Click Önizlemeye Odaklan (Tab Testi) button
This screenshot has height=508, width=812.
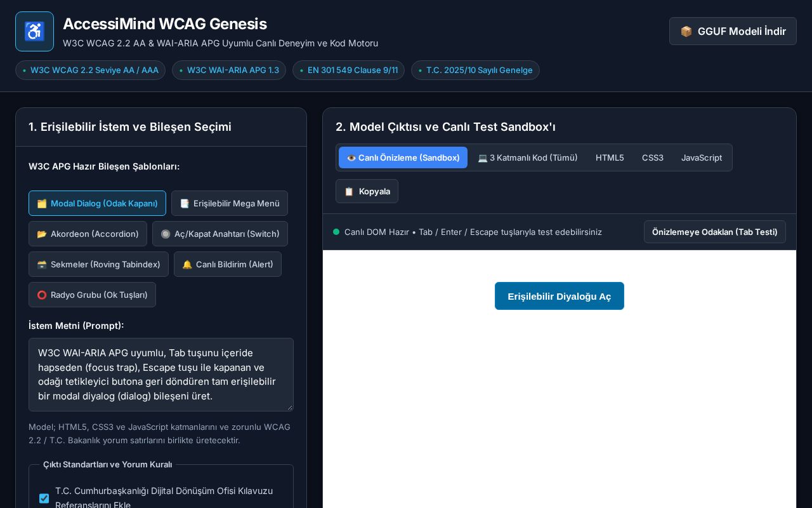(715, 232)
